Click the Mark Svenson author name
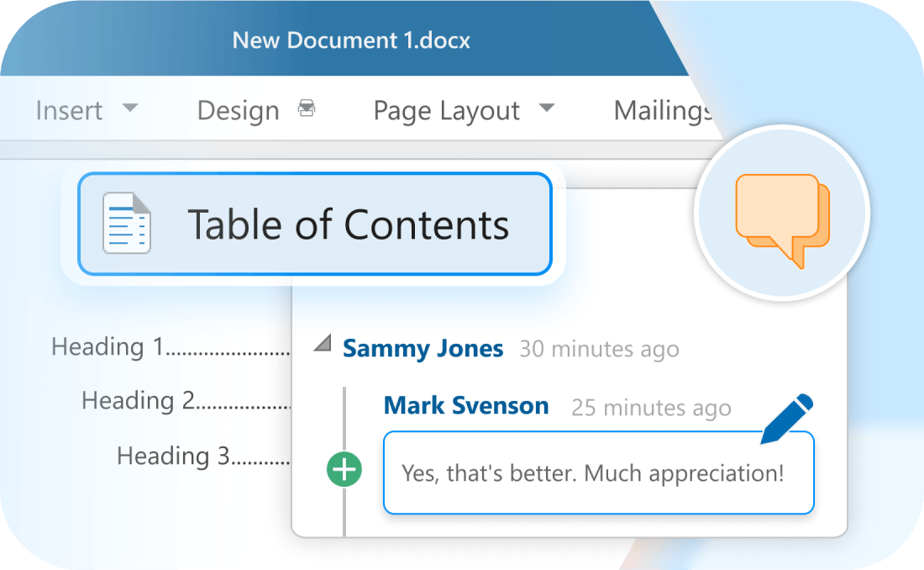Image resolution: width=924 pixels, height=570 pixels. (x=465, y=406)
